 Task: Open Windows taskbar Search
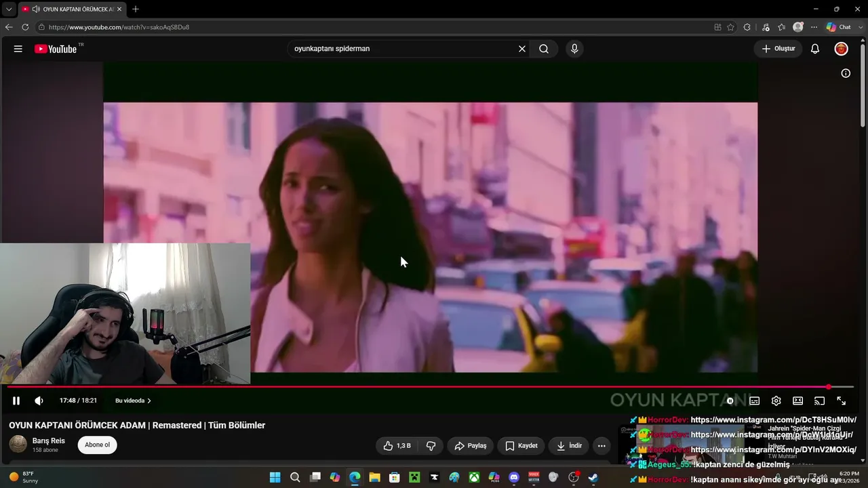(295, 477)
